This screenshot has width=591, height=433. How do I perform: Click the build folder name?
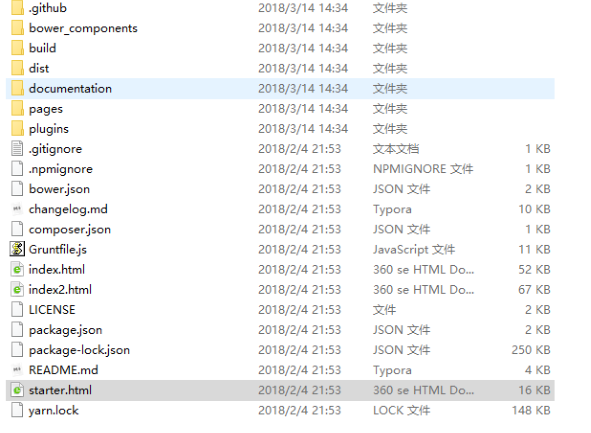pyautogui.click(x=43, y=48)
